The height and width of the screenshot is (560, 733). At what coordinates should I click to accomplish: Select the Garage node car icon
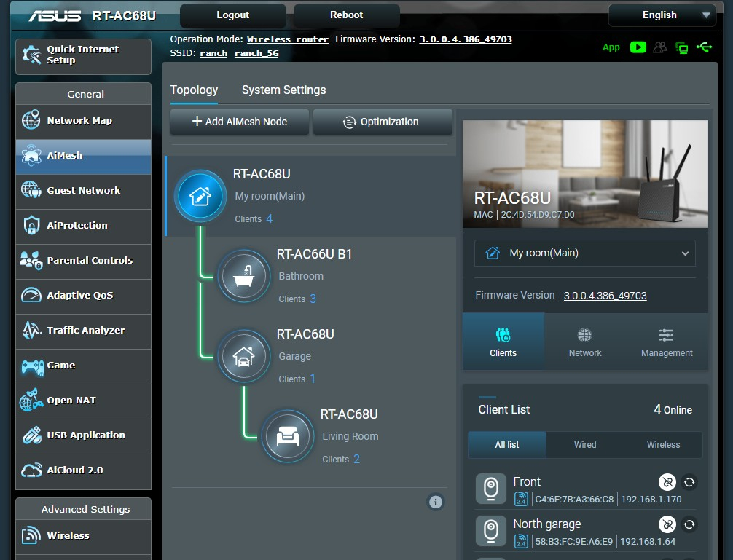point(244,356)
